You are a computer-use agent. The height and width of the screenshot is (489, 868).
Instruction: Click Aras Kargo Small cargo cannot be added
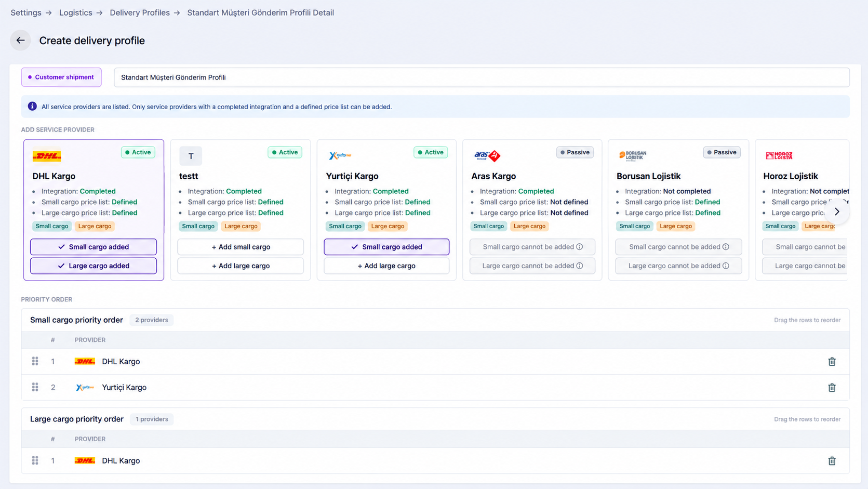[x=532, y=247]
